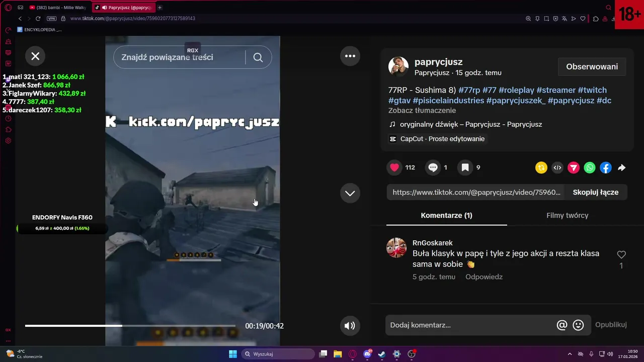The height and width of the screenshot is (362, 644).
Task: Reload the current page
Action: click(x=38, y=19)
